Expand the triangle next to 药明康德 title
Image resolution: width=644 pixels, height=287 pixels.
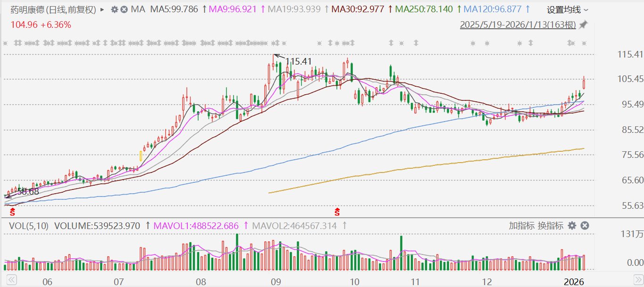point(102,9)
